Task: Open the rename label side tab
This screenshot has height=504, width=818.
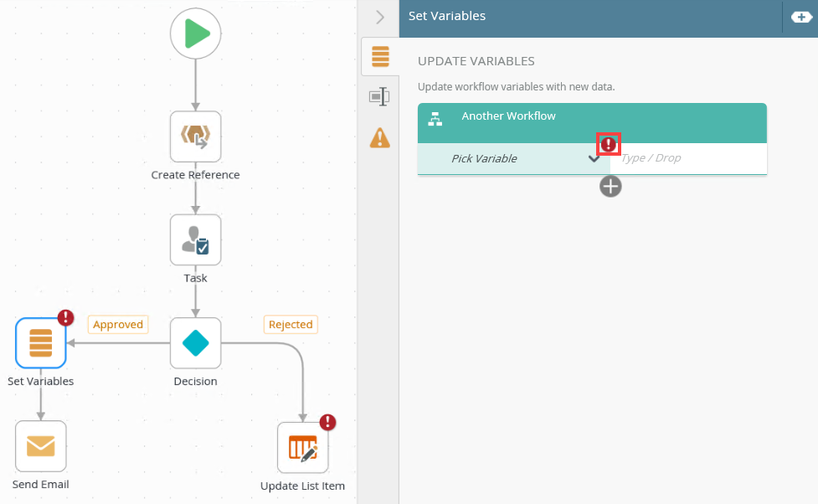Action: point(380,96)
